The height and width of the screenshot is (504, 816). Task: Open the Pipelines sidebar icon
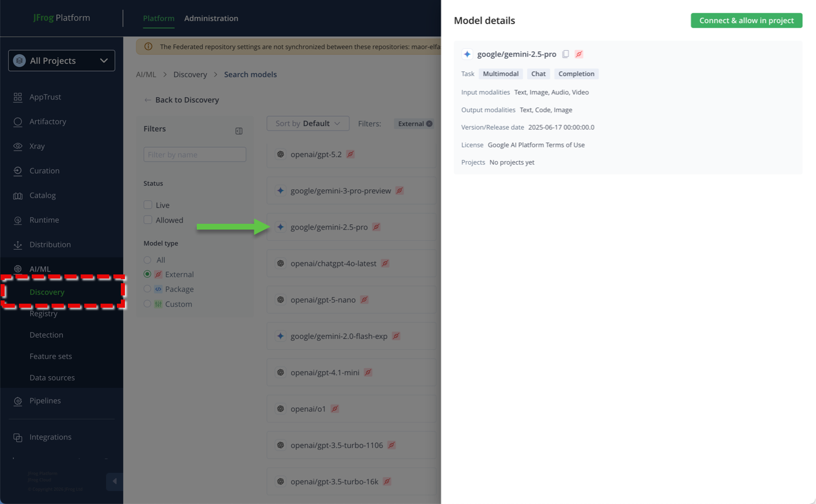pos(18,401)
